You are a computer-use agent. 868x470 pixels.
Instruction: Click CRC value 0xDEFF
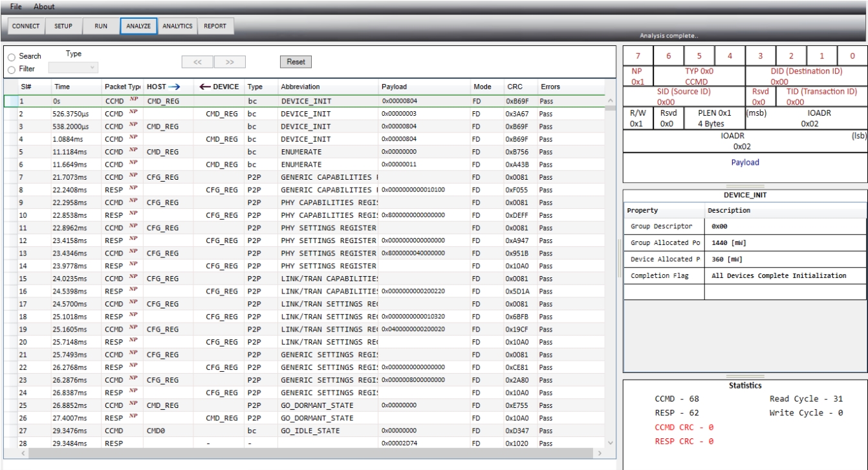click(517, 214)
